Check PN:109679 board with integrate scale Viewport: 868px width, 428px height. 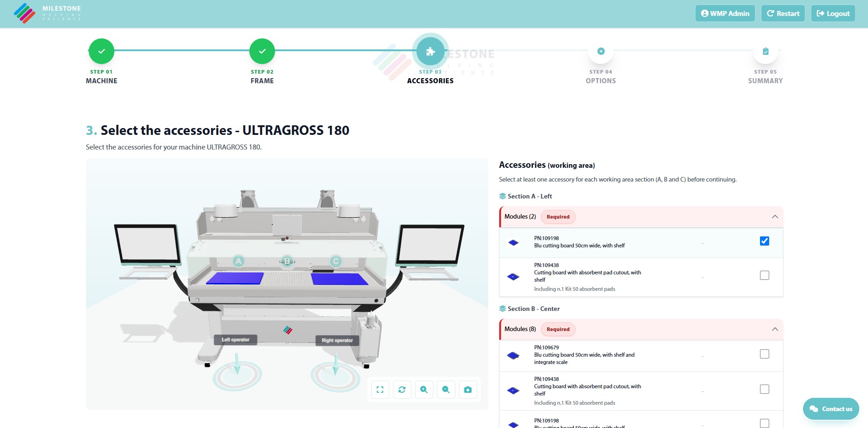point(764,354)
